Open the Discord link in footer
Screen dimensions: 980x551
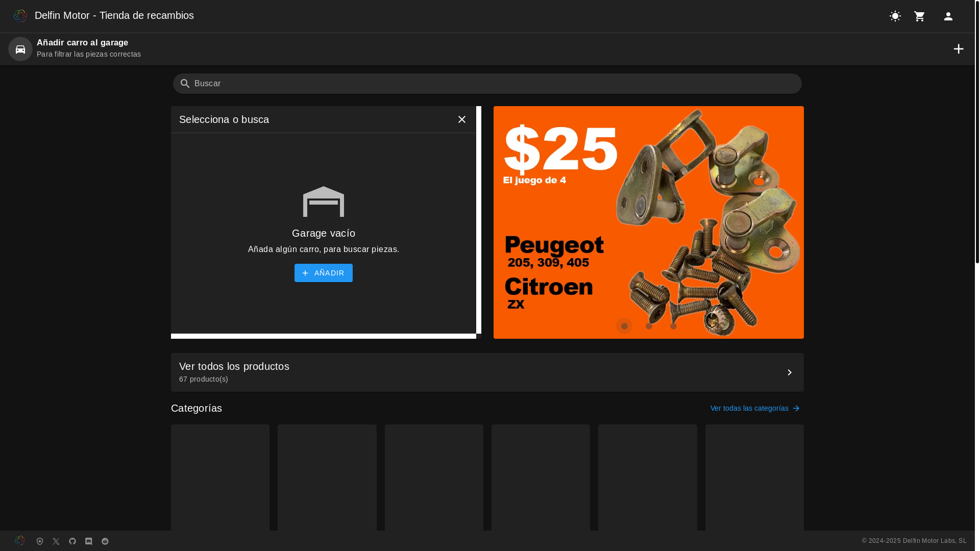tap(89, 541)
